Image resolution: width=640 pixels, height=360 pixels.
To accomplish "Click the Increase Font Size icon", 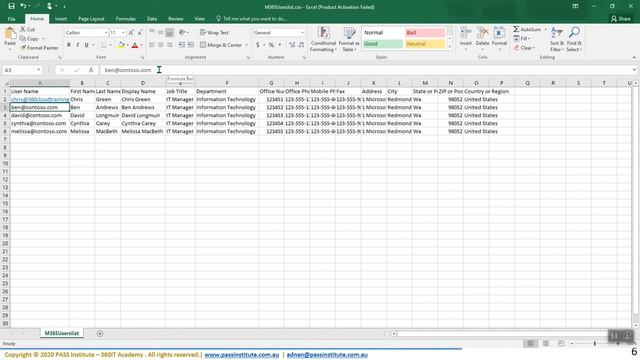I will tap(131, 33).
